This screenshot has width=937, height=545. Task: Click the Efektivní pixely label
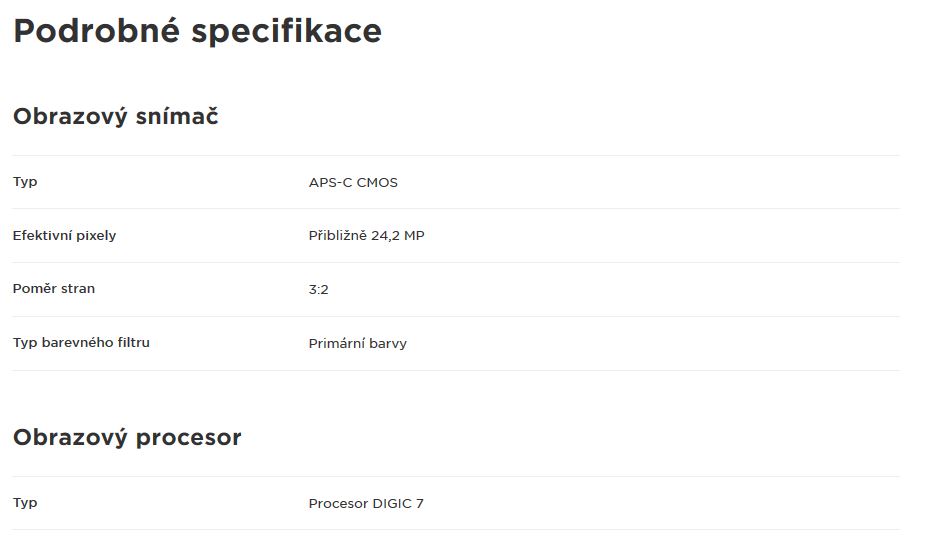[x=65, y=235]
